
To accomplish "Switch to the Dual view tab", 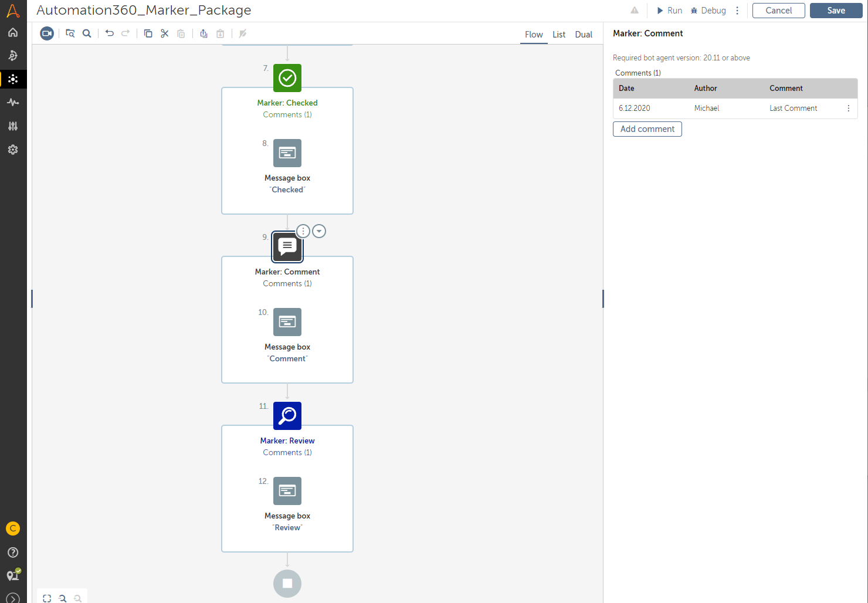I will pos(584,35).
